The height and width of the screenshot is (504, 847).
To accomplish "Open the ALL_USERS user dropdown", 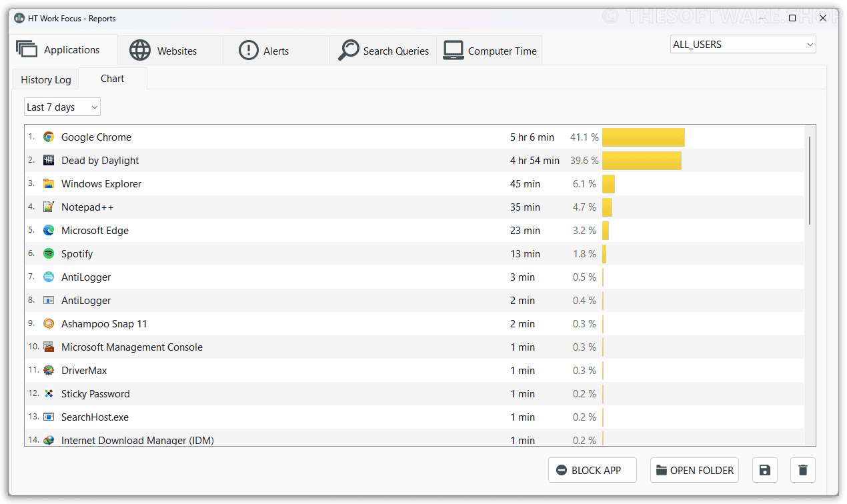I will (x=743, y=45).
